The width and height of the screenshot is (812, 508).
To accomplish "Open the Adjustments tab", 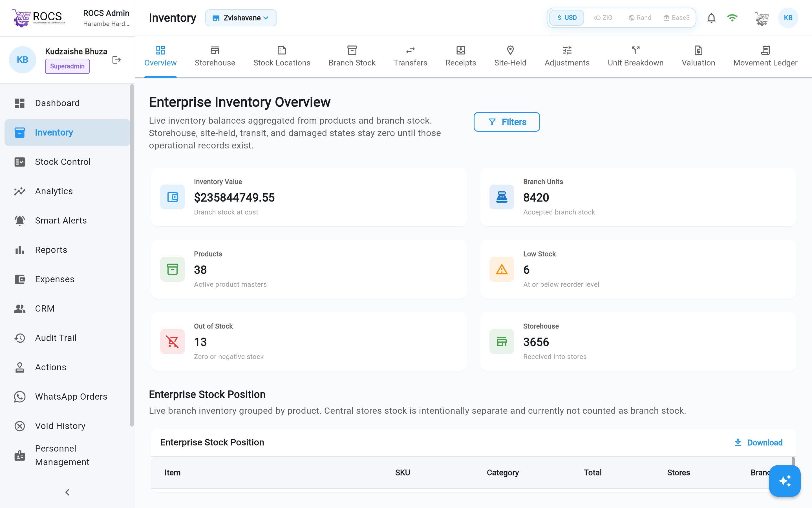I will 567,56.
